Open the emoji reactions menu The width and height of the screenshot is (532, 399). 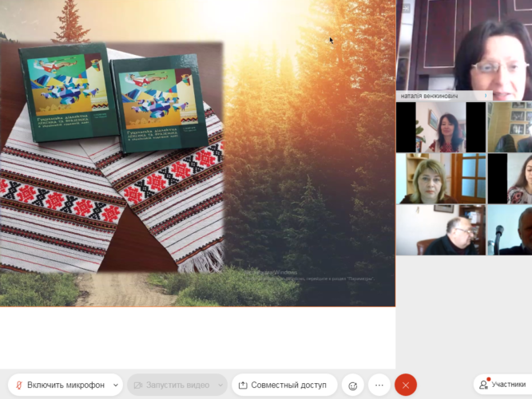point(351,385)
